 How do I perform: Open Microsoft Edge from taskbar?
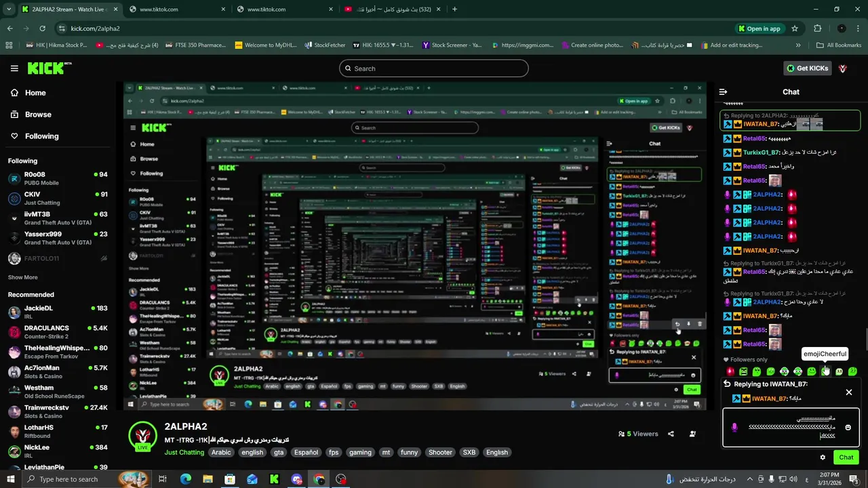tap(185, 479)
